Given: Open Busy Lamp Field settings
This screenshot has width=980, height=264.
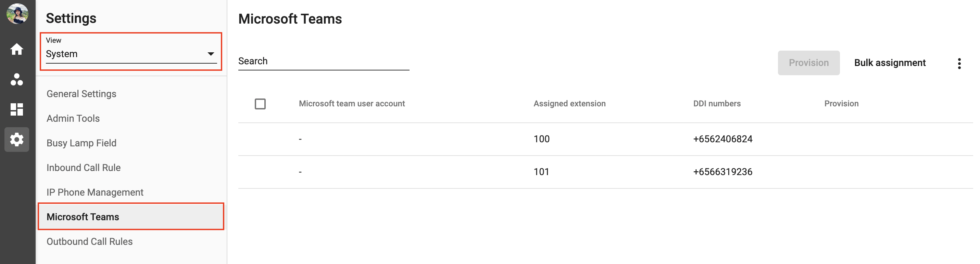Looking at the screenshot, I should pyautogui.click(x=81, y=143).
